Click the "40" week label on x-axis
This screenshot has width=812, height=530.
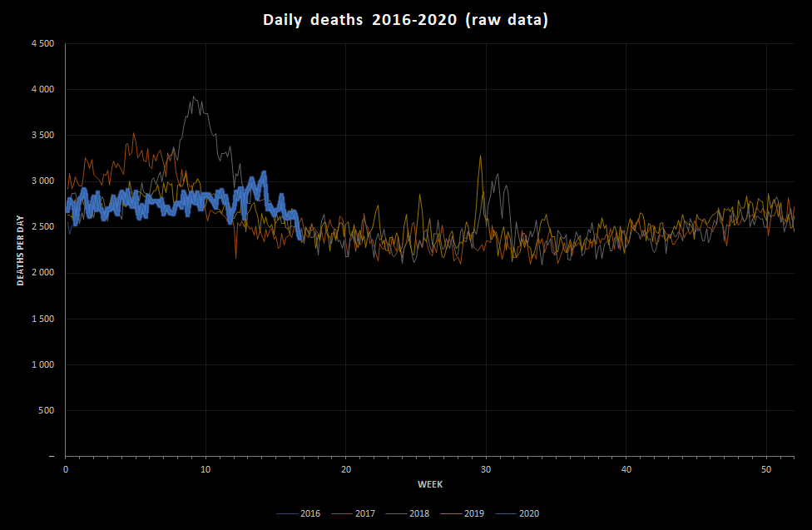pos(626,469)
